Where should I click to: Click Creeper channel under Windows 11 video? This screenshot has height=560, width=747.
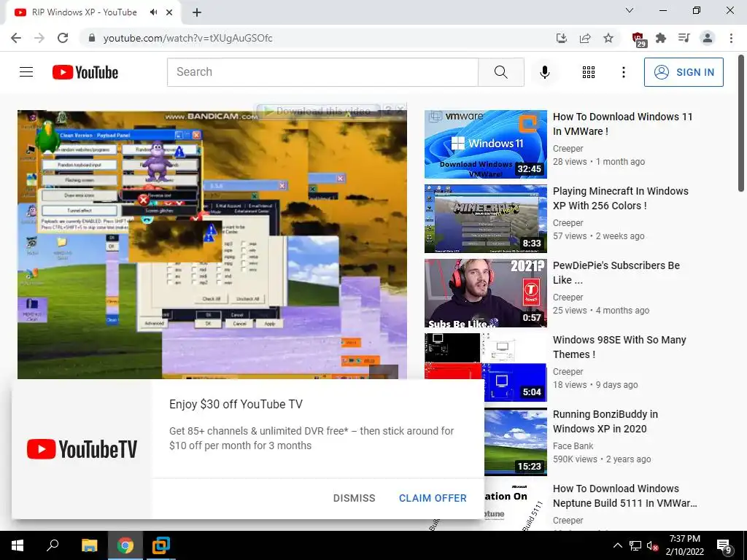[568, 149]
